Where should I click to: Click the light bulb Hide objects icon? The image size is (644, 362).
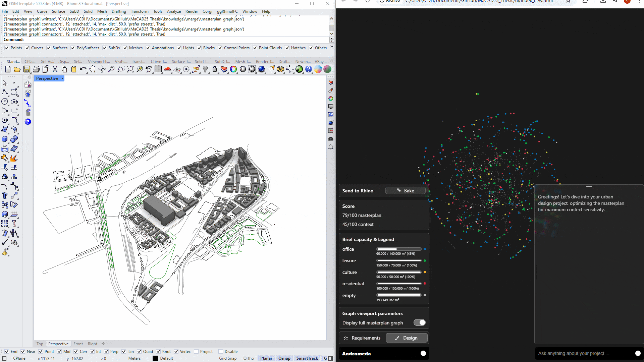click(x=205, y=69)
